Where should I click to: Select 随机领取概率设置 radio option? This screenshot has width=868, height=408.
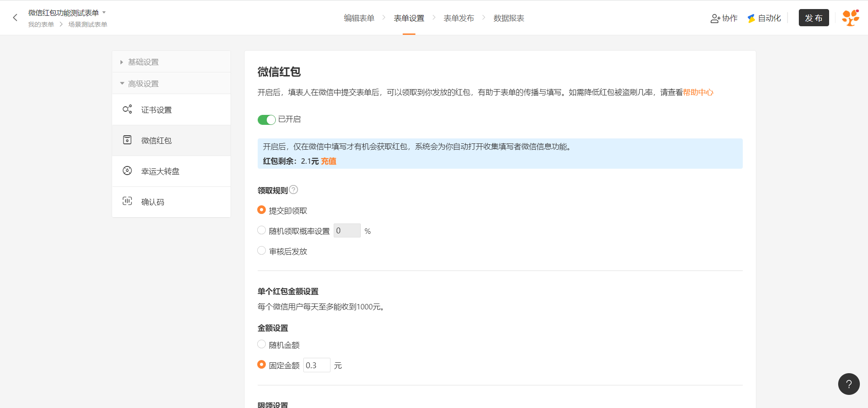pyautogui.click(x=261, y=230)
